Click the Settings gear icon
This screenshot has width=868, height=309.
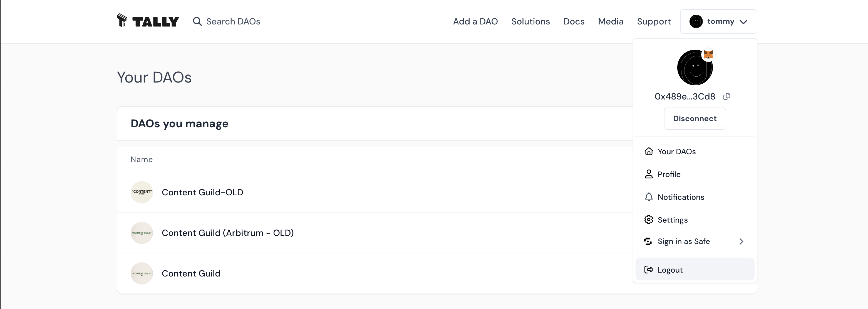point(649,220)
